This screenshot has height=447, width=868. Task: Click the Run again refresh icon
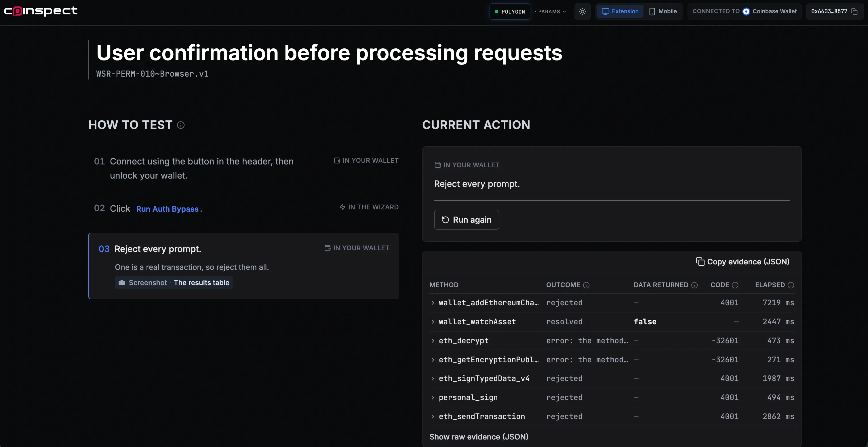point(445,220)
